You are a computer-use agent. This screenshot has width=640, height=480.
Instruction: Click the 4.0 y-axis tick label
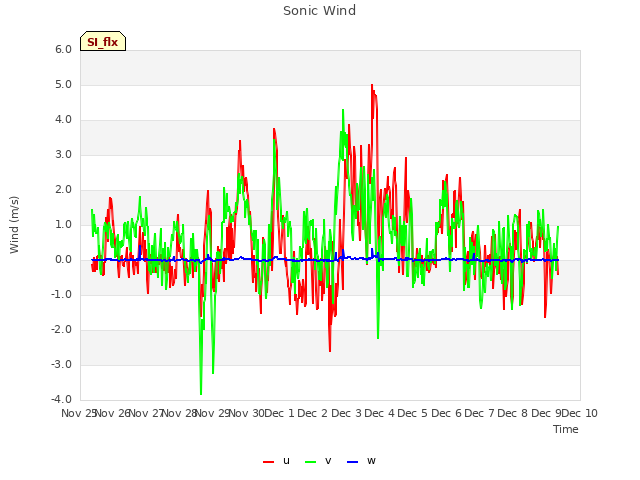point(64,120)
